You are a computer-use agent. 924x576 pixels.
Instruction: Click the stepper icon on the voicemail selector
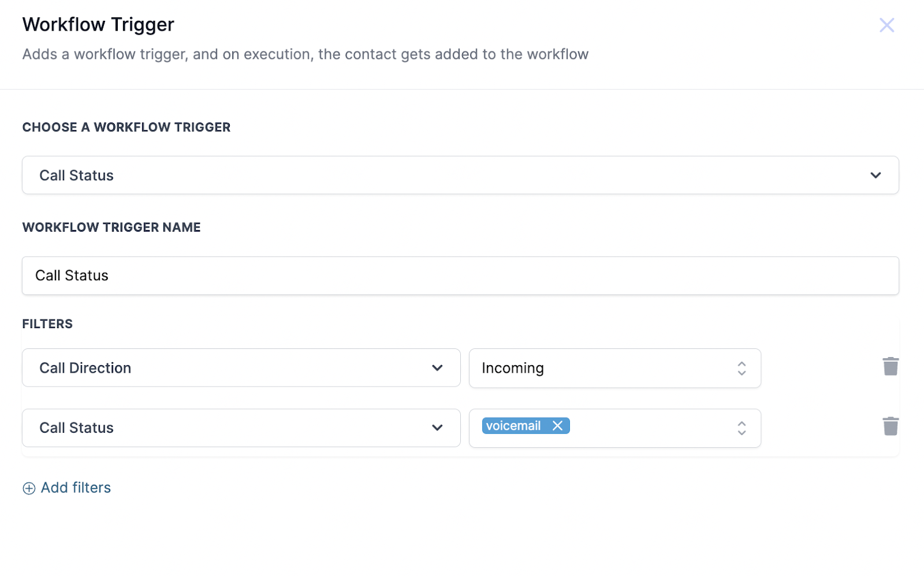(x=742, y=428)
